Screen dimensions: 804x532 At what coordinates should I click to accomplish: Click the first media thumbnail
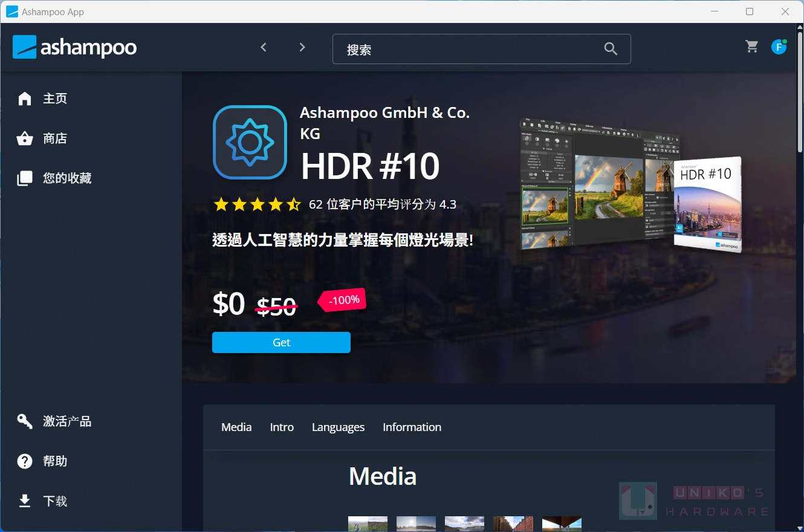[368, 524]
